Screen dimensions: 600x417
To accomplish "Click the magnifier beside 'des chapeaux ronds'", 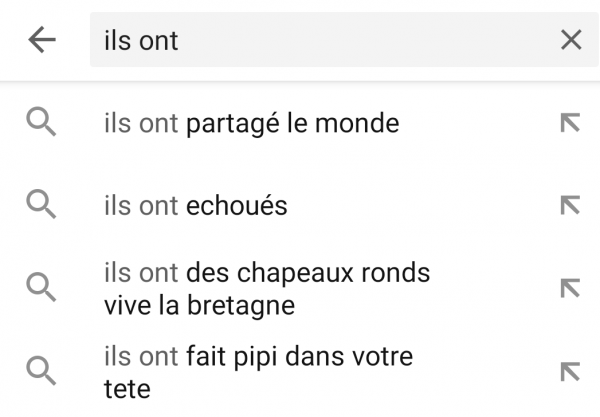I will (x=41, y=287).
